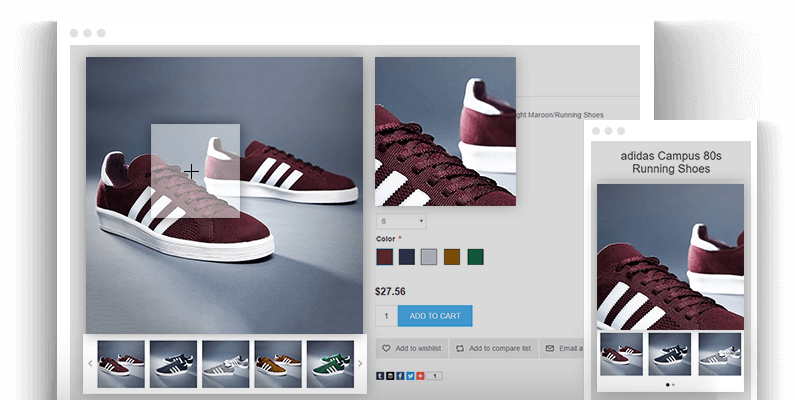Click the heart icon for wishlist
The height and width of the screenshot is (400, 795).
[386, 348]
